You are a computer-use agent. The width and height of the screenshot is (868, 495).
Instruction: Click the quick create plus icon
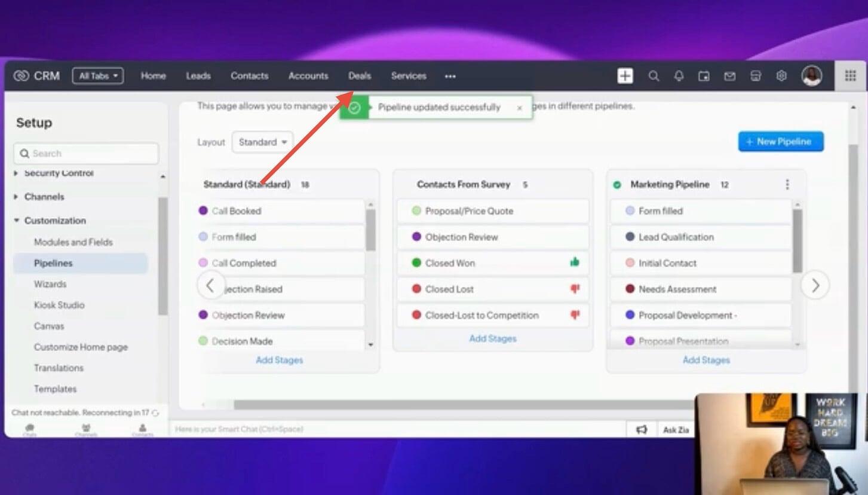pos(625,76)
